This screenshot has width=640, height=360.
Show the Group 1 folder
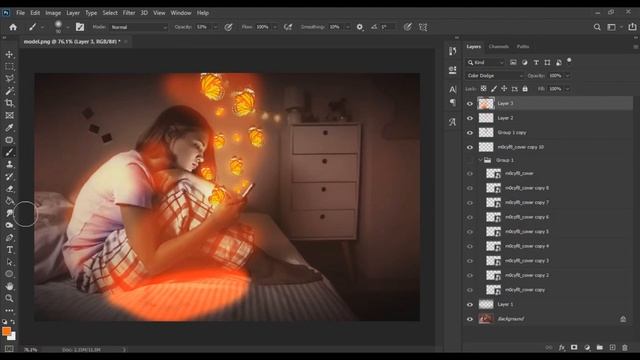[470, 160]
